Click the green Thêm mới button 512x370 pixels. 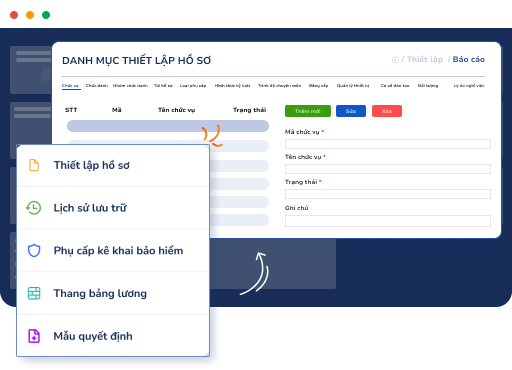(x=308, y=111)
